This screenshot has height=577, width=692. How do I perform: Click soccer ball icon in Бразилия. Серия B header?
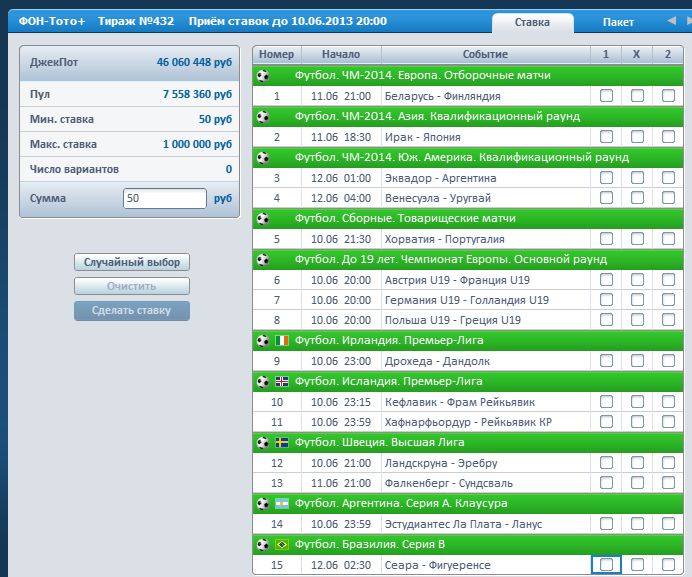coord(263,544)
